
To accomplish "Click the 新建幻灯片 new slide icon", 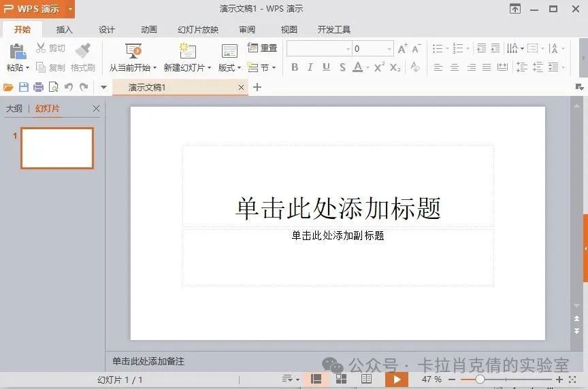I will [x=187, y=52].
